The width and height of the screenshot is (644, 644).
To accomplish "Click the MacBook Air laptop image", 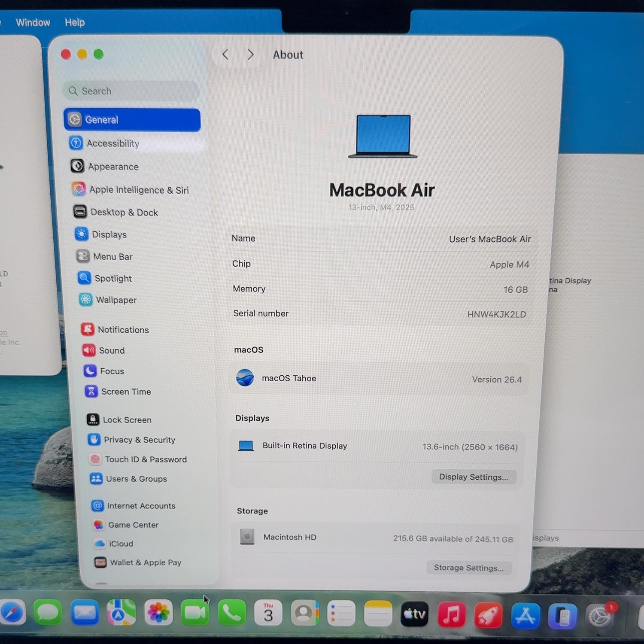I will click(383, 136).
